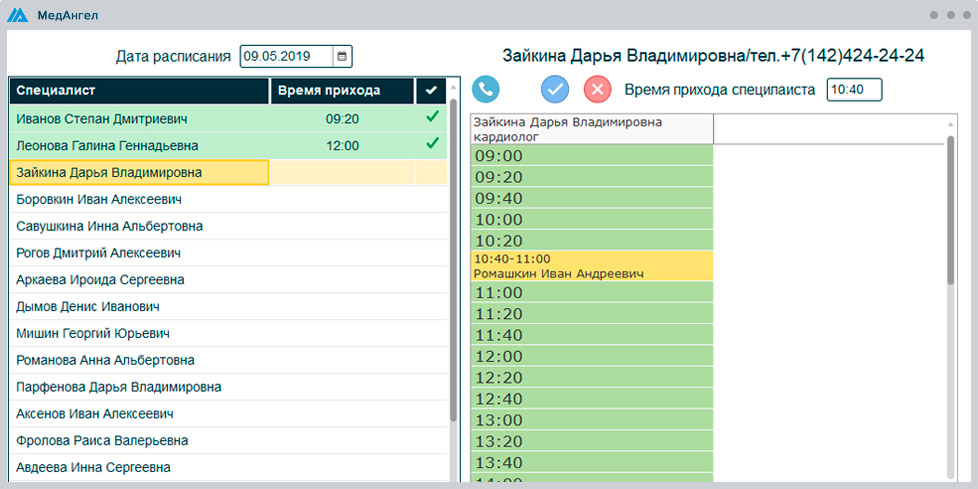Toggle arrival checkmark for Иванов Степан Дмитриевич

pyautogui.click(x=432, y=118)
